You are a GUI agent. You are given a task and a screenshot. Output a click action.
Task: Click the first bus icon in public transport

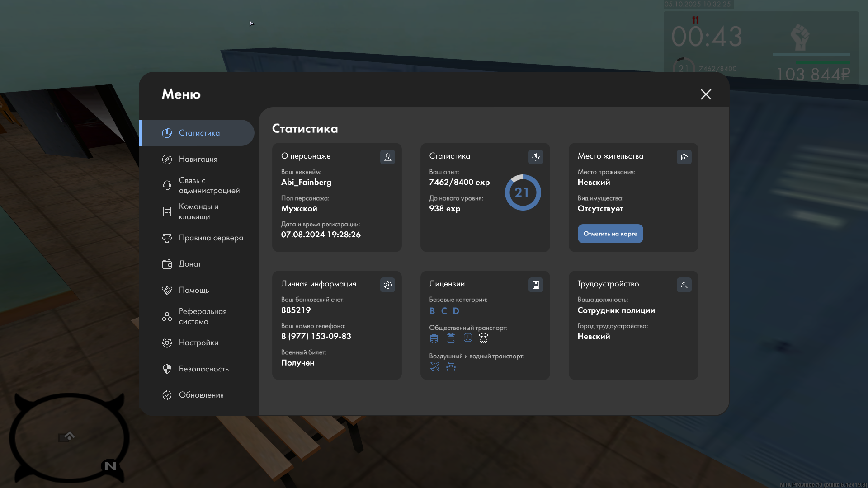pyautogui.click(x=434, y=338)
